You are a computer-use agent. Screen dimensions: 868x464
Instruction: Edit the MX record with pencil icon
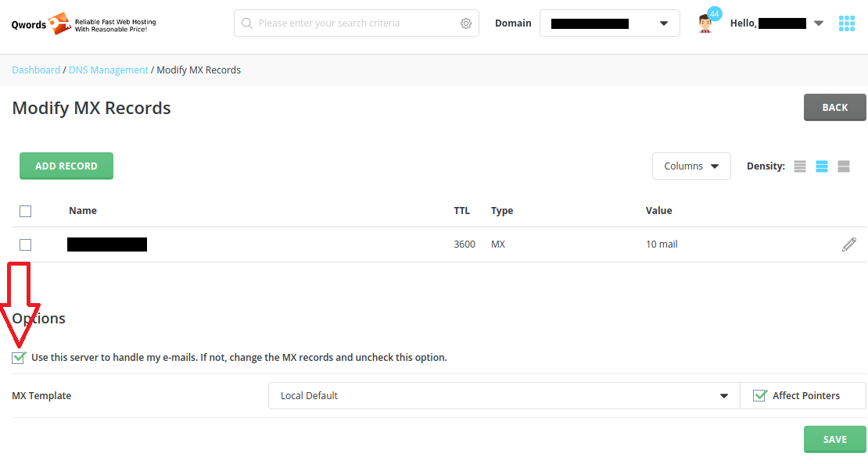click(x=848, y=244)
